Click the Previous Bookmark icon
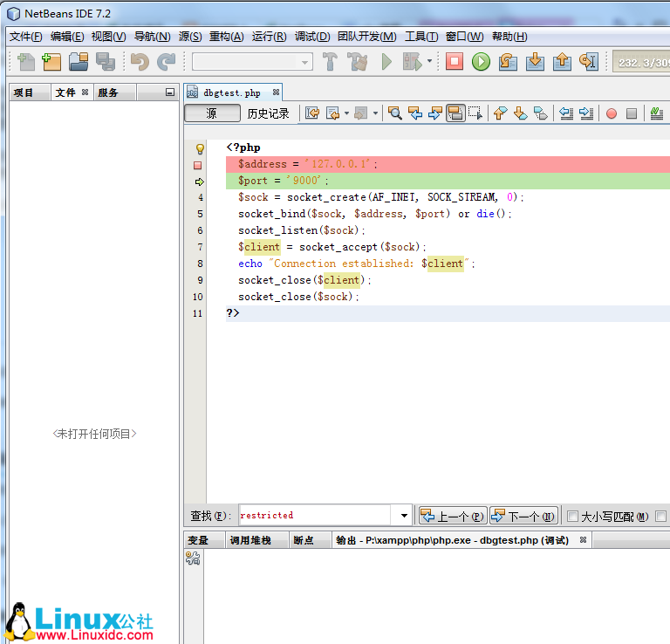Viewport: 670px width, 644px height. pyautogui.click(x=501, y=113)
